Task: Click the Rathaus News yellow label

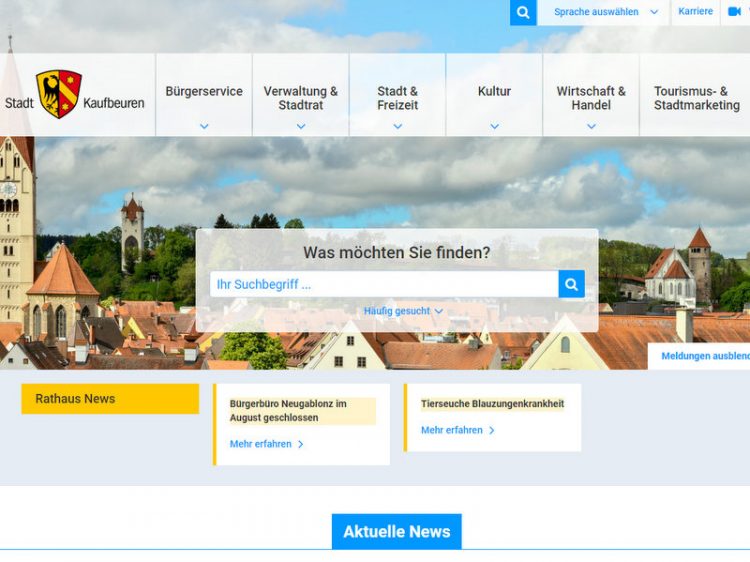Action: pos(110,399)
